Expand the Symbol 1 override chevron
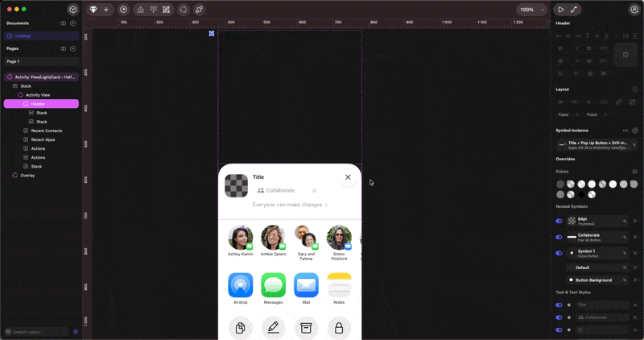The width and height of the screenshot is (644, 340). pos(635,253)
